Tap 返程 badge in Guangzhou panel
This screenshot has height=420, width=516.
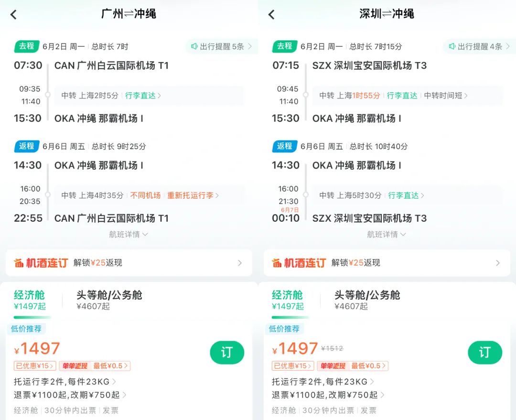point(27,146)
